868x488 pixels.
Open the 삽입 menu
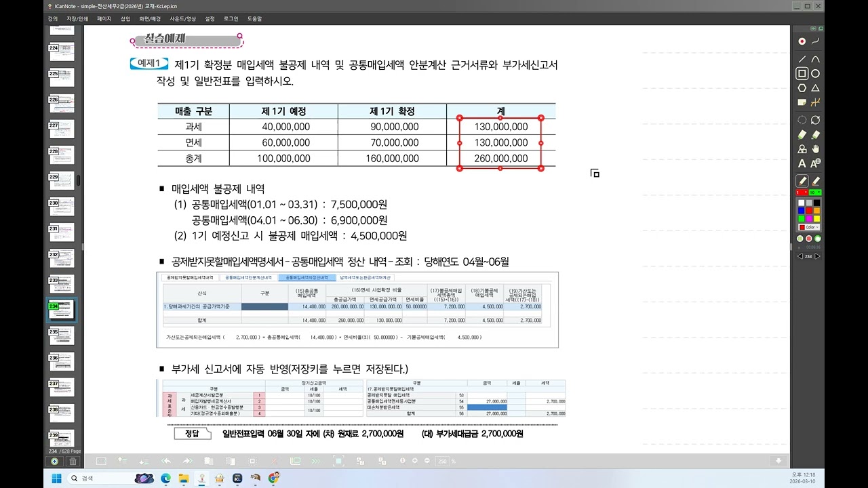(125, 19)
